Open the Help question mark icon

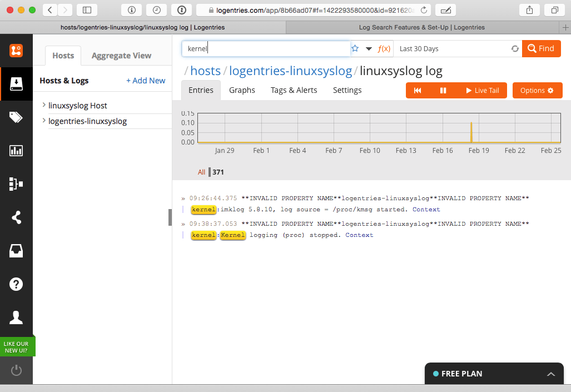pyautogui.click(x=16, y=284)
